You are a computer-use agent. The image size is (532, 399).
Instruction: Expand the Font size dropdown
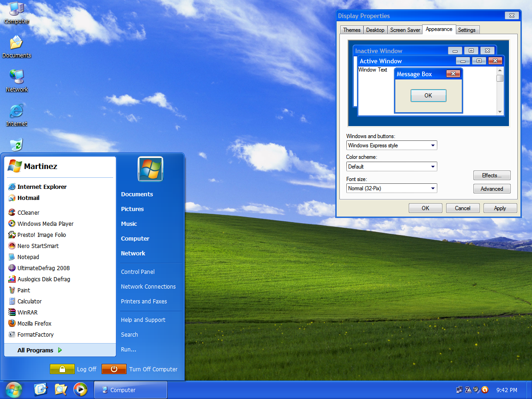[x=433, y=188]
